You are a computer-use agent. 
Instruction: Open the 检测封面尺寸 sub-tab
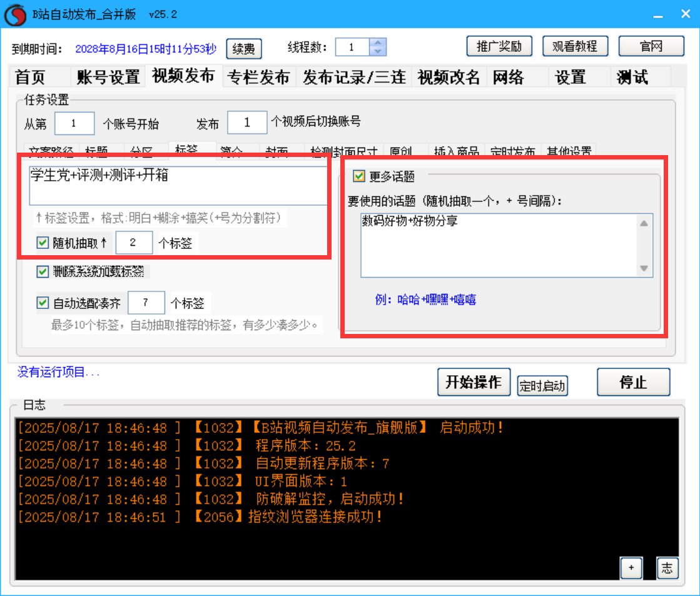point(344,151)
